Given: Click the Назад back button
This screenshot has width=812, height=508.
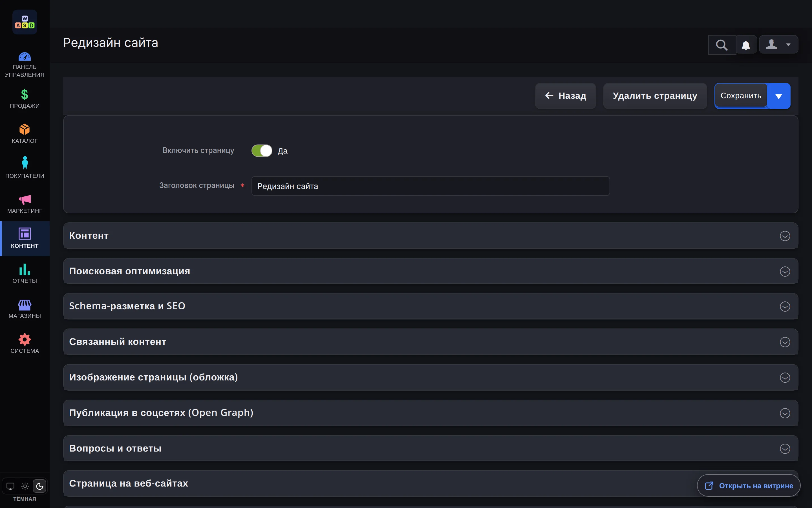Looking at the screenshot, I should (565, 96).
